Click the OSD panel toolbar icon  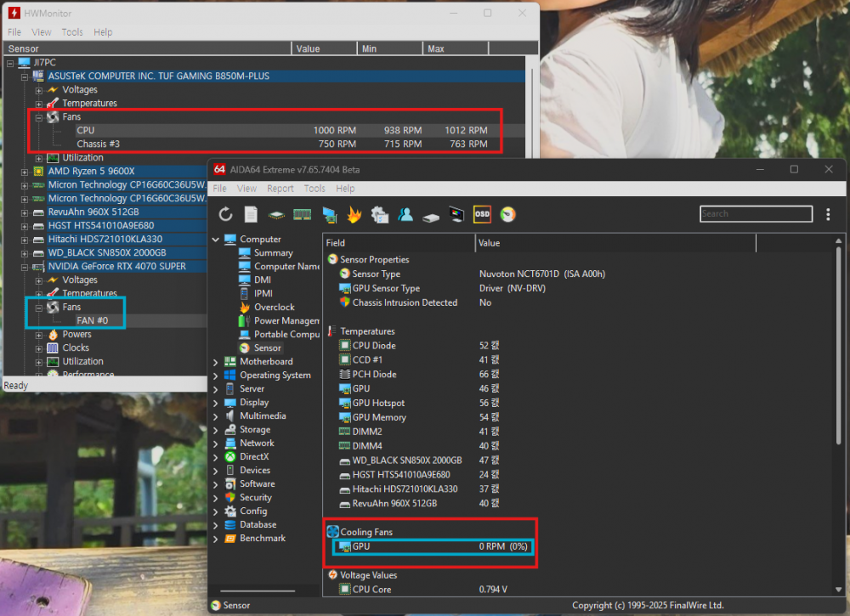[x=482, y=214]
